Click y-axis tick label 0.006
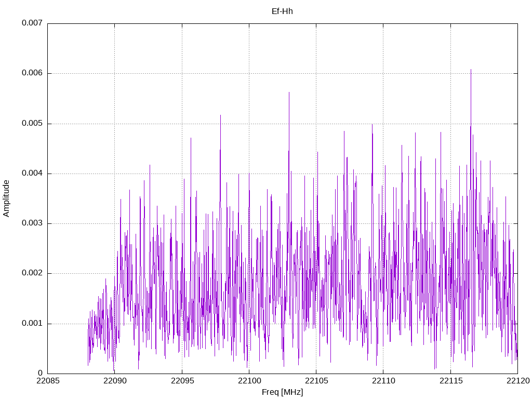The height and width of the screenshot is (399, 532). click(x=32, y=73)
